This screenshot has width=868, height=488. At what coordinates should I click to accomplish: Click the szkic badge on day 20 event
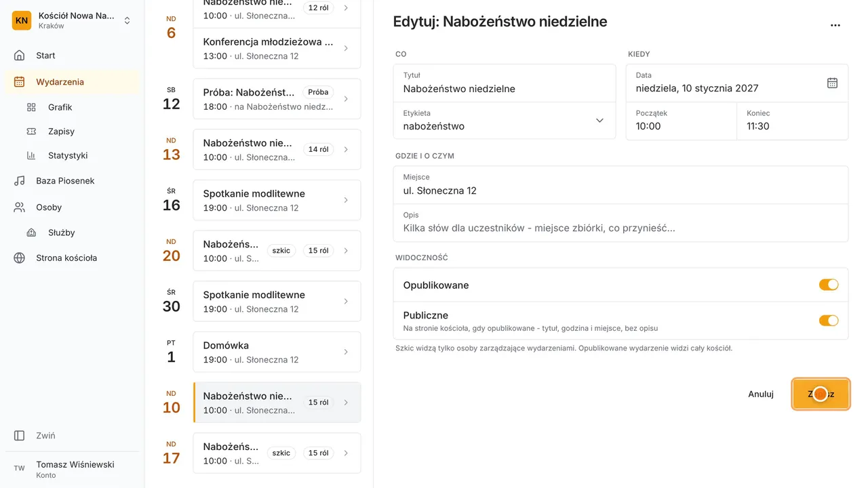pyautogui.click(x=281, y=251)
